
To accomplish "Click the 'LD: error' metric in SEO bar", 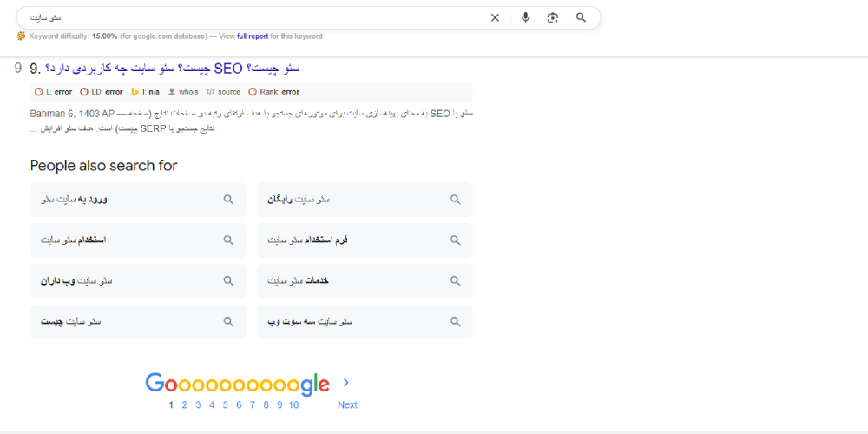I will pyautogui.click(x=101, y=92).
